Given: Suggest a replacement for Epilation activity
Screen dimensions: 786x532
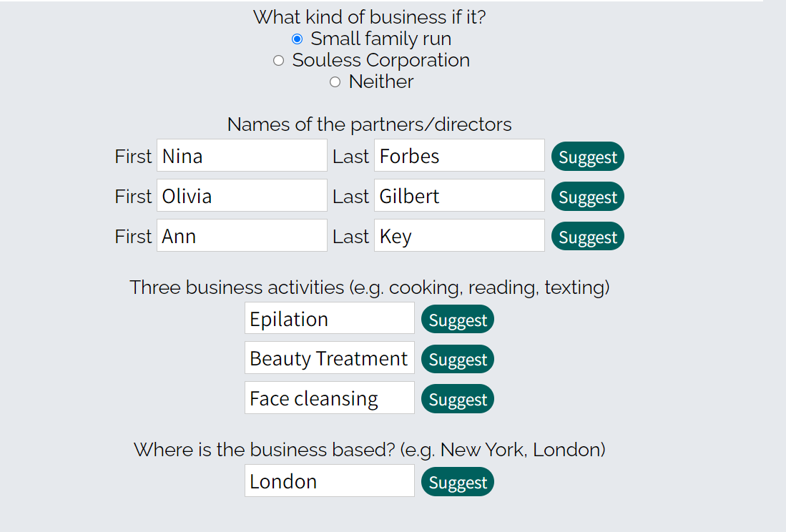Looking at the screenshot, I should [x=457, y=320].
